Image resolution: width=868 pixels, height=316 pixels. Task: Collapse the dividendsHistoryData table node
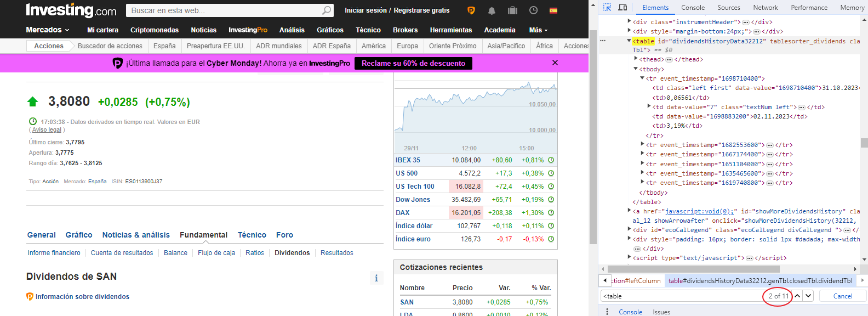point(629,41)
